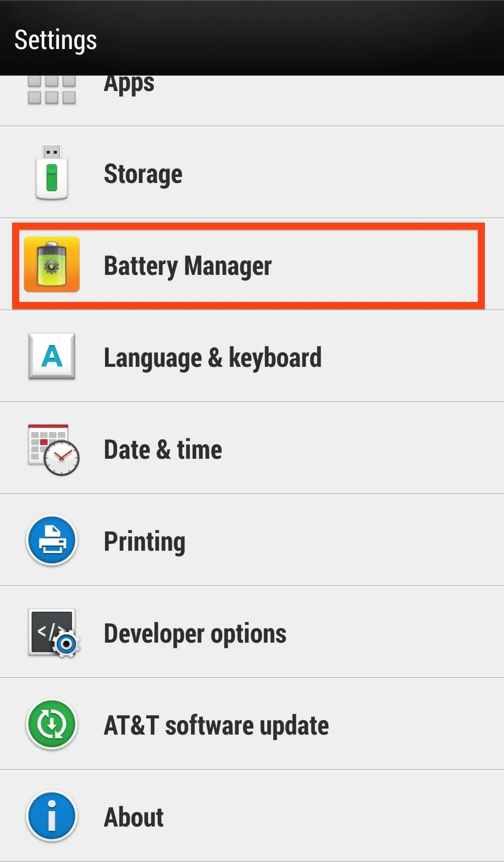Open Developer options text entry
The width and height of the screenshot is (504, 862).
click(195, 633)
